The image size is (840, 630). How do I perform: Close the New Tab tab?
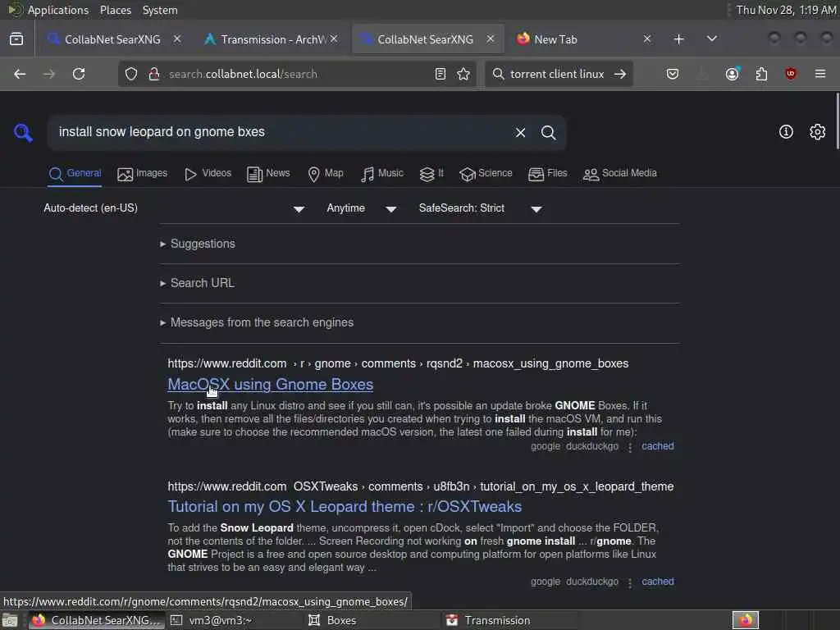647,39
